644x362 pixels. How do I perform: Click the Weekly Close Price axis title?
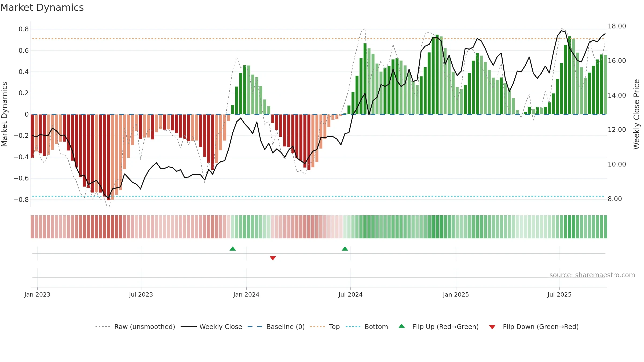(636, 114)
